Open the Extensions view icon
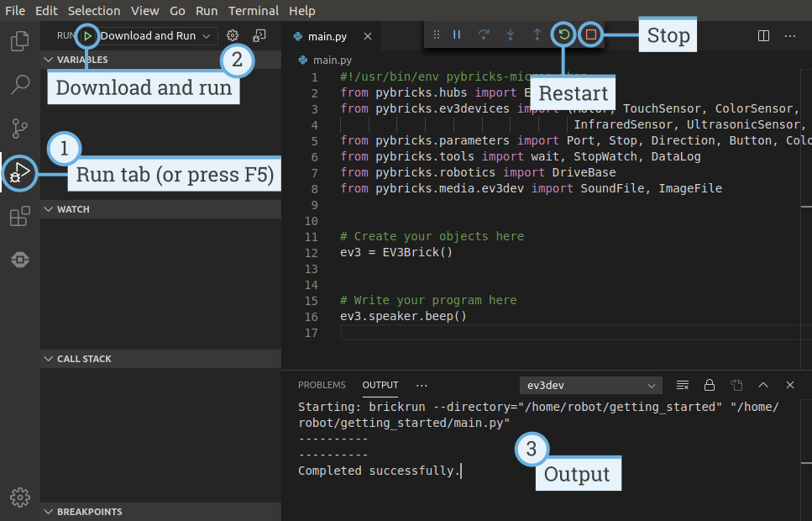Viewport: 812px width, 521px height. pyautogui.click(x=20, y=217)
